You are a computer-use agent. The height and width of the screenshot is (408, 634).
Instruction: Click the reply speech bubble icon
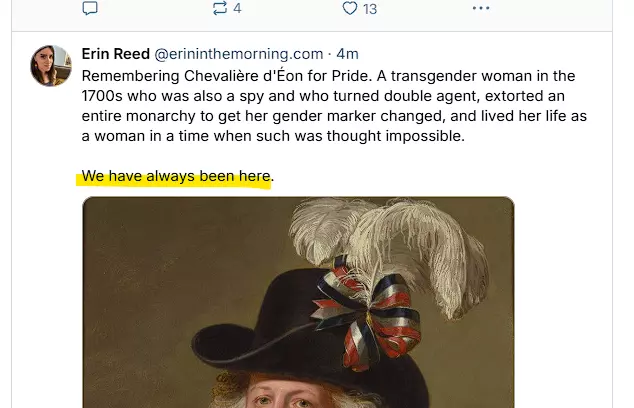tap(89, 9)
